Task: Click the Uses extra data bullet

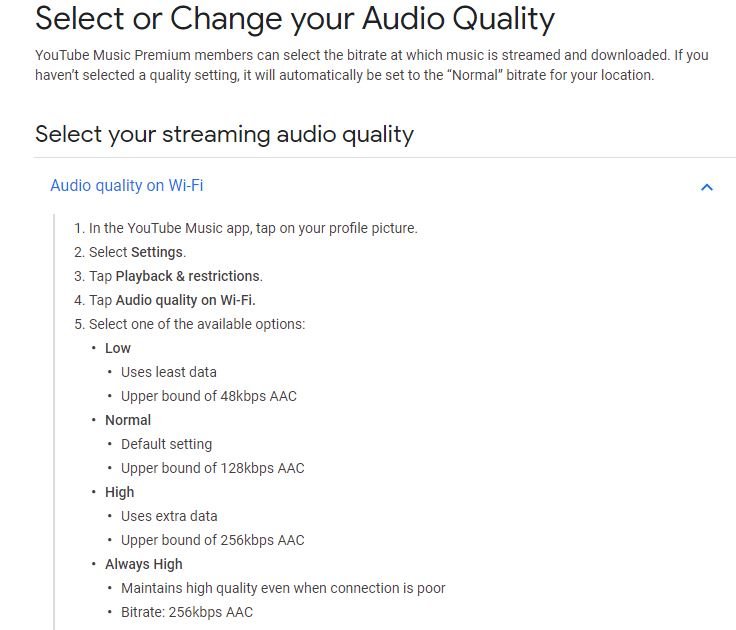Action: point(169,516)
